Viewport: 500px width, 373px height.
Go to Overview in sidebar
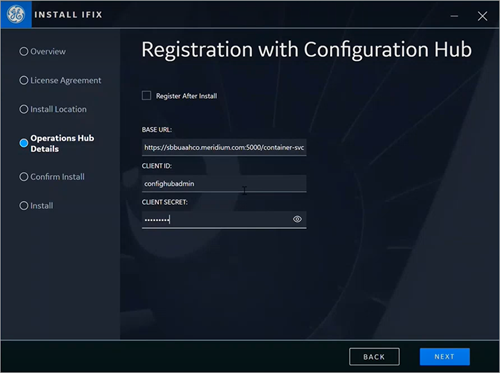(x=48, y=51)
